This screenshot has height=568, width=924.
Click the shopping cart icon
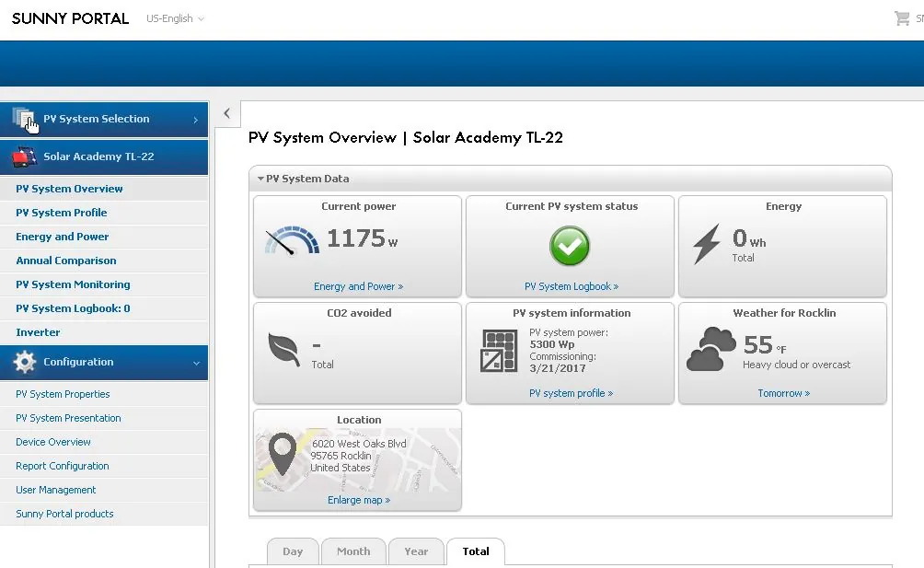902,18
